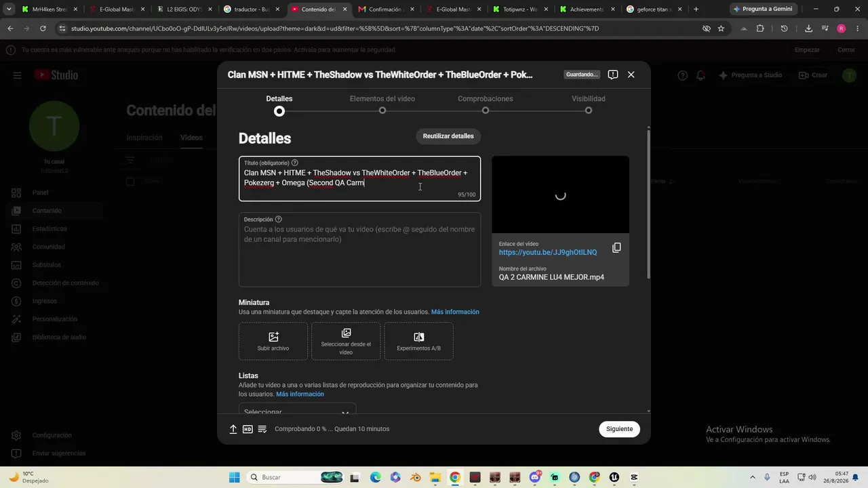Open Más información link under Listas
The image size is (868, 488).
pyautogui.click(x=300, y=394)
